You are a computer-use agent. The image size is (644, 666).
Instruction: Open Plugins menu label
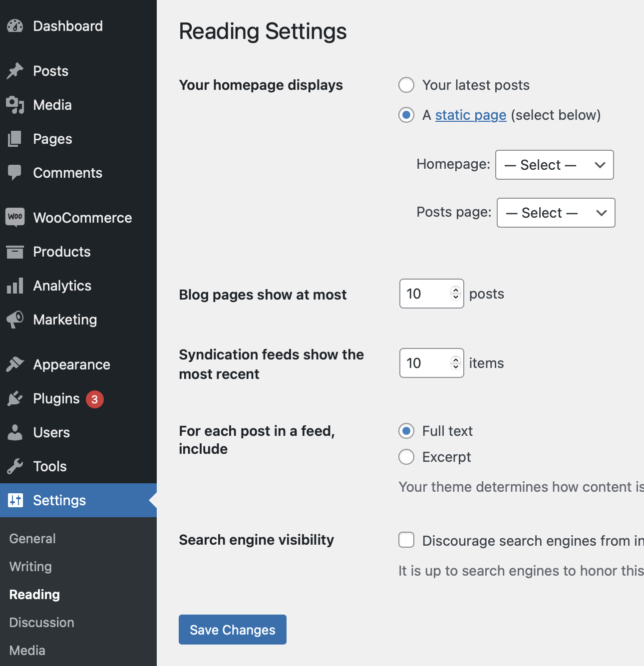[56, 398]
